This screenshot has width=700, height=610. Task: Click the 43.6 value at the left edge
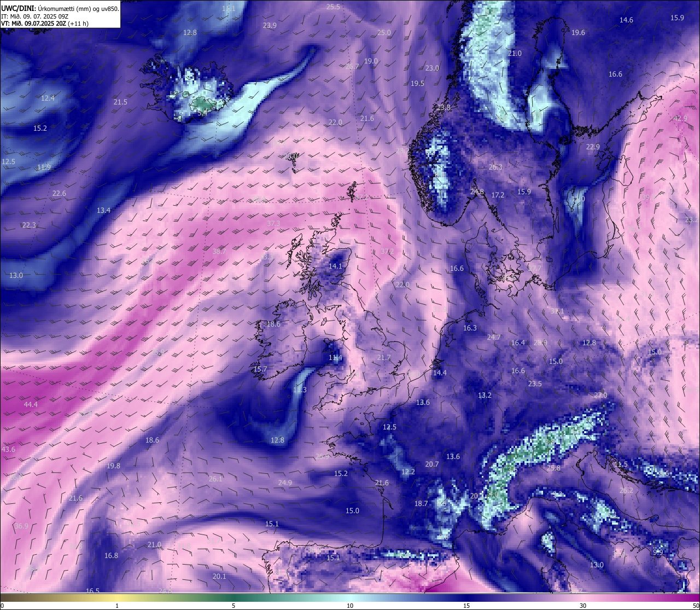coord(9,449)
